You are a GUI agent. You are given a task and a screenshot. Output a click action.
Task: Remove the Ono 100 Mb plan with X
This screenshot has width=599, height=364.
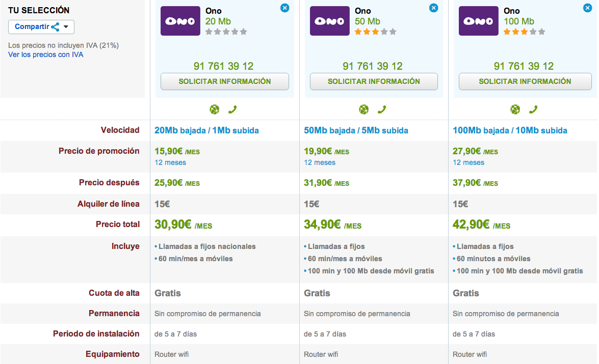pos(588,8)
